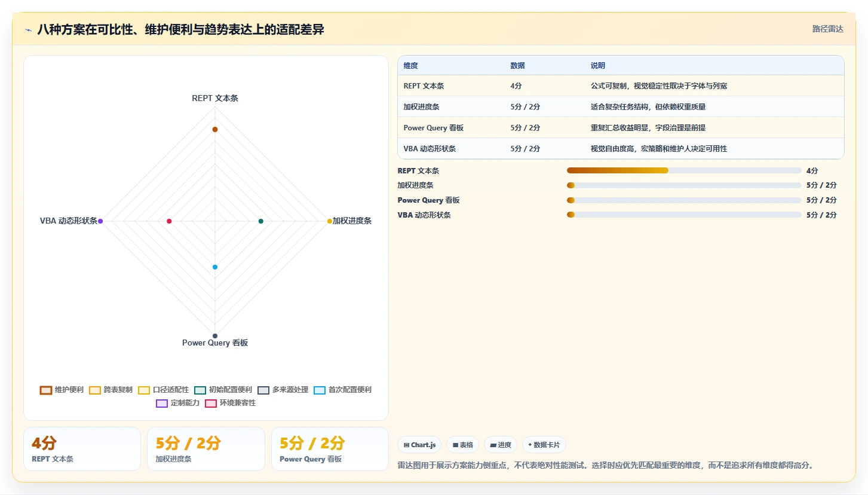Click the 4分 value in the table
The height and width of the screenshot is (495, 868).
tap(516, 86)
